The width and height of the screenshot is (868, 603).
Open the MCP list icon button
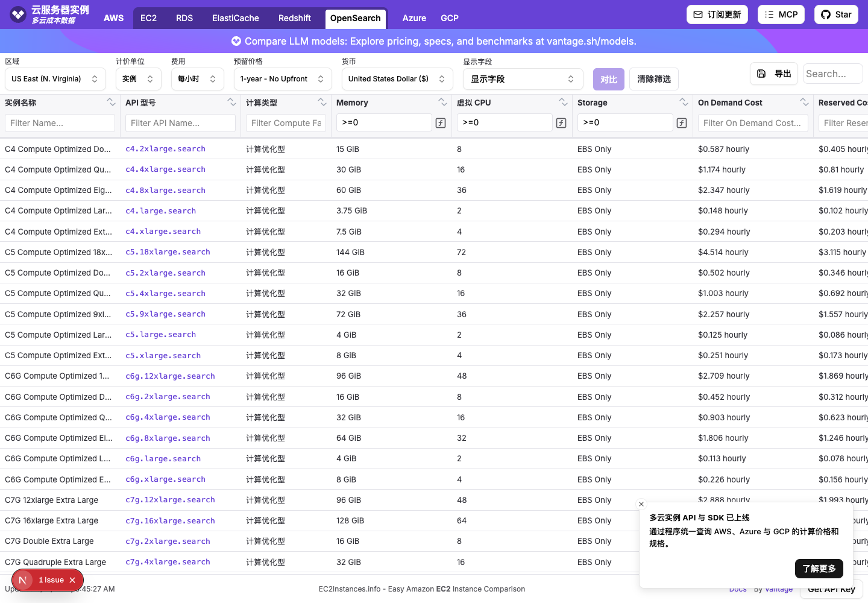[x=781, y=14]
